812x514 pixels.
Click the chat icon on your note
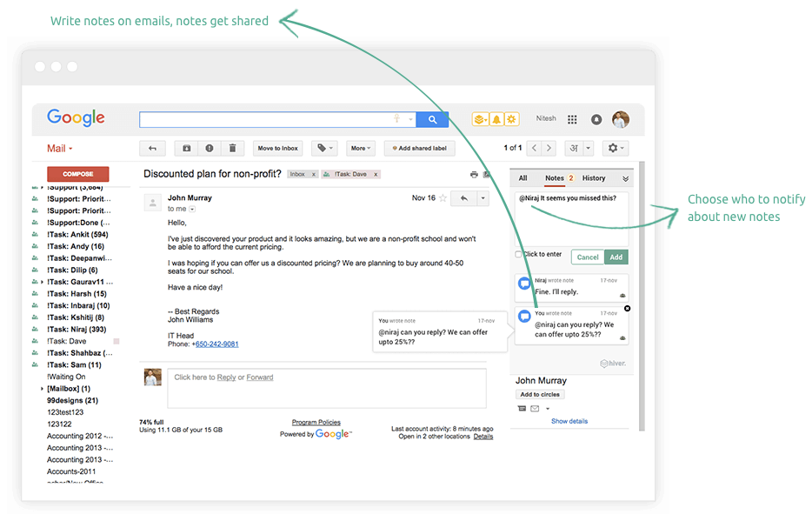(524, 316)
